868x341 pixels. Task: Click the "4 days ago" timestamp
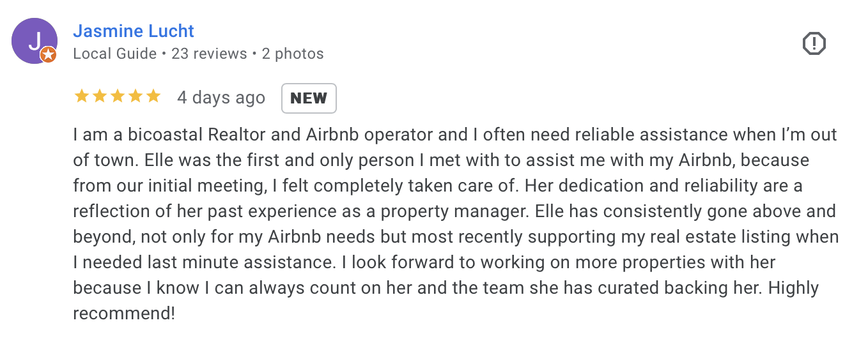[x=221, y=98]
